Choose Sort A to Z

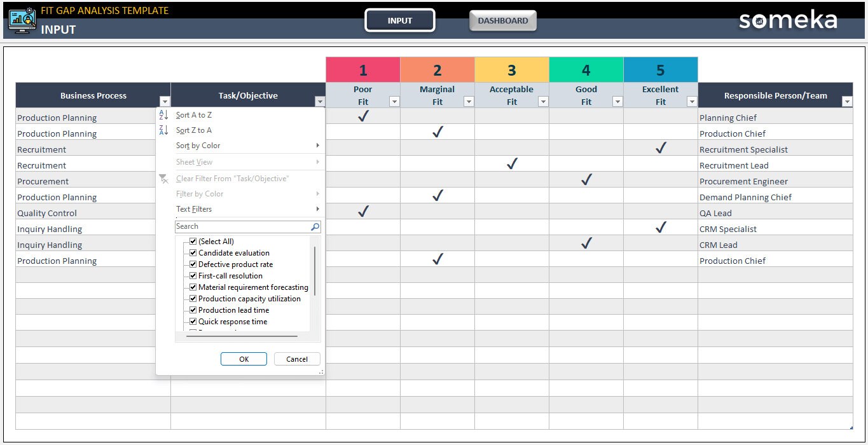tap(240, 115)
